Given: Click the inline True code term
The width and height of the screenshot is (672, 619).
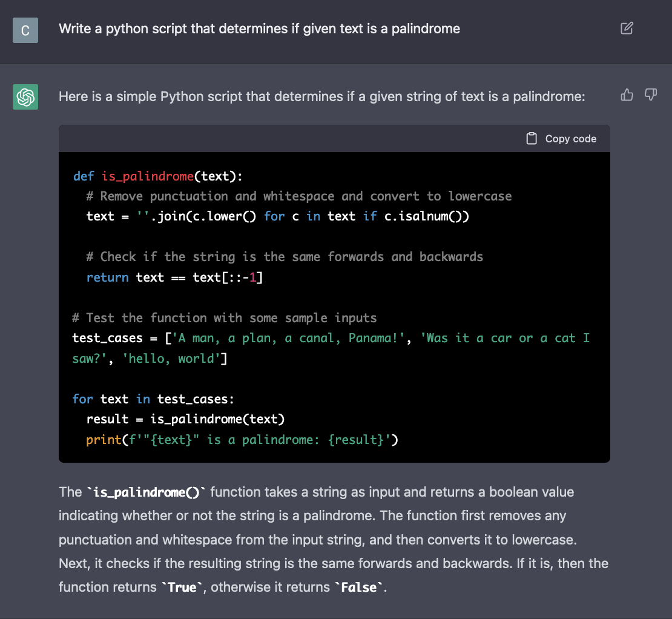Looking at the screenshot, I should (x=182, y=588).
